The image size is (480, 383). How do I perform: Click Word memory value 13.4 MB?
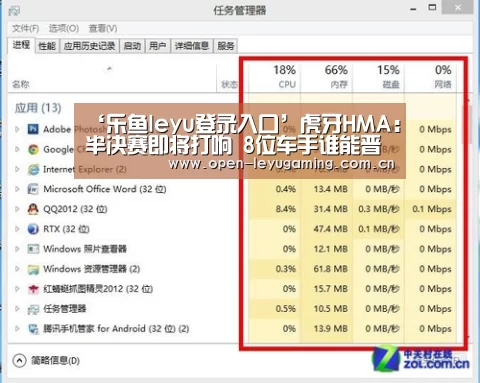click(x=331, y=189)
